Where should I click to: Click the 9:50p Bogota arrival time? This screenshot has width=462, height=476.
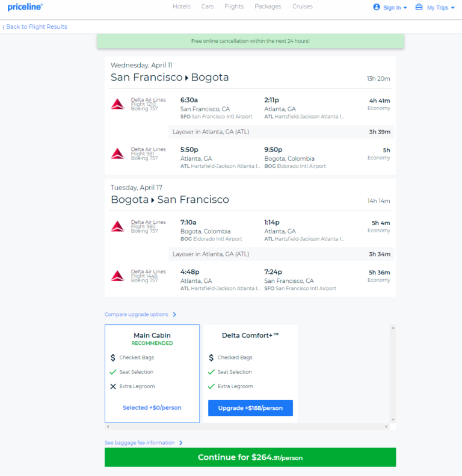[x=273, y=150]
